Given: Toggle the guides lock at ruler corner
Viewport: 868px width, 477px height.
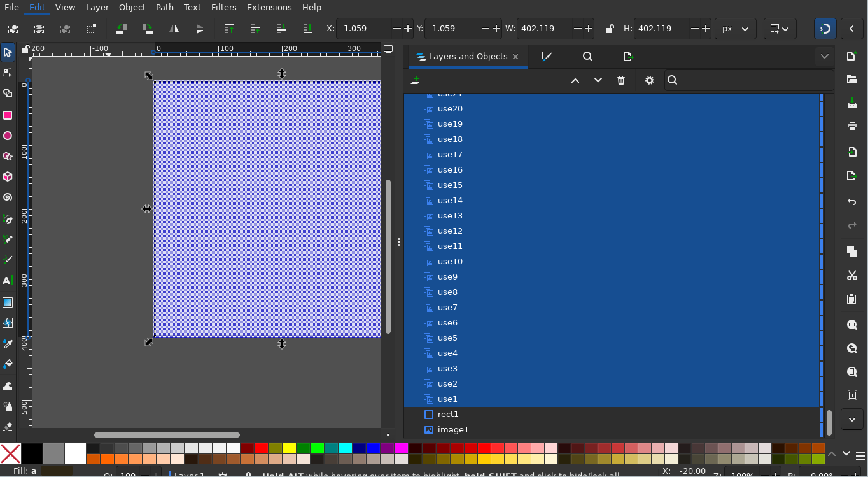Looking at the screenshot, I should tap(25, 49).
